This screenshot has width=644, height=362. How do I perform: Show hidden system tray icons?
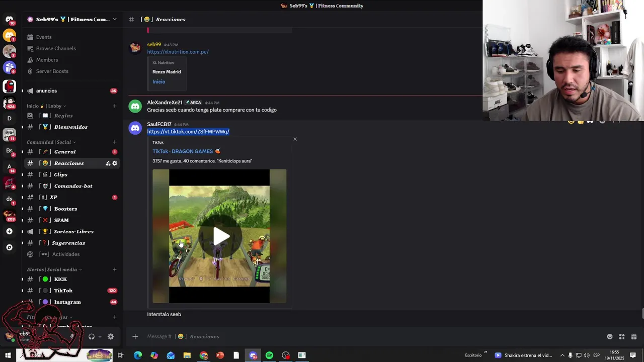(562, 355)
